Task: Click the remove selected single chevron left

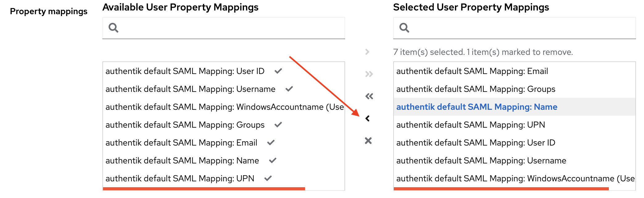Action: tap(367, 118)
